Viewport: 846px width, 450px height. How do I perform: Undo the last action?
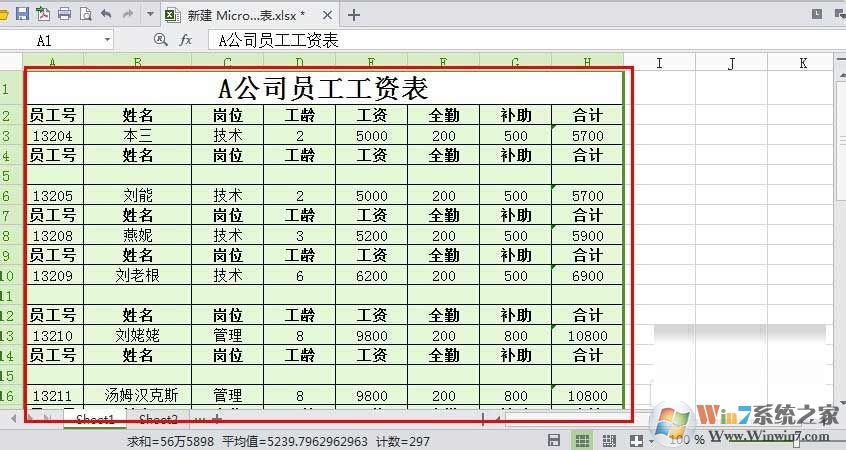pyautogui.click(x=106, y=14)
